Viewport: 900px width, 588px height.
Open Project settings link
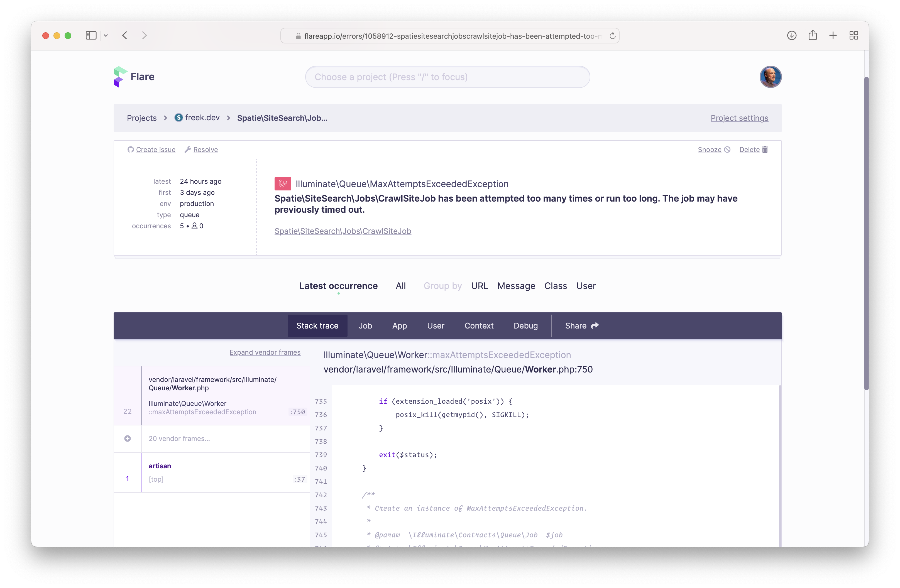(739, 118)
